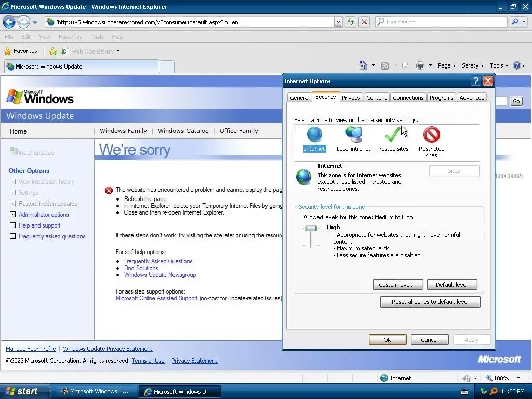The image size is (532, 399).
Task: Click the Go button on the page
Action: pos(516,101)
